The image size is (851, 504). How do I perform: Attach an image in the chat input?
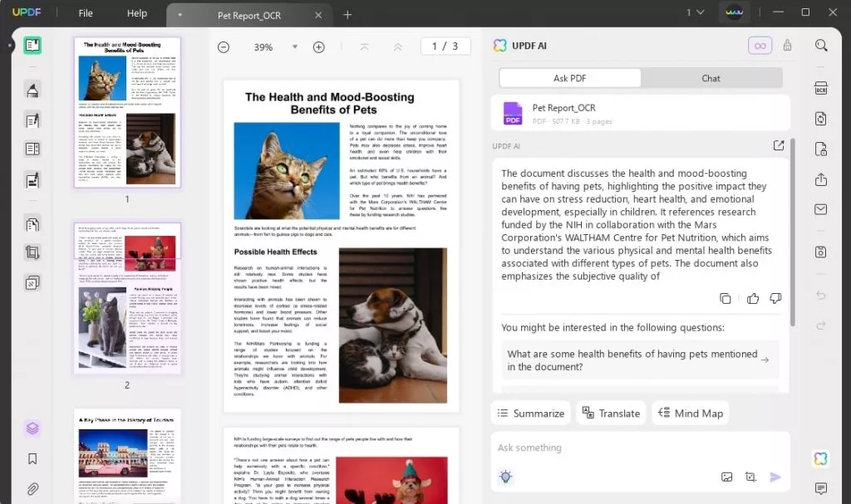tap(726, 477)
